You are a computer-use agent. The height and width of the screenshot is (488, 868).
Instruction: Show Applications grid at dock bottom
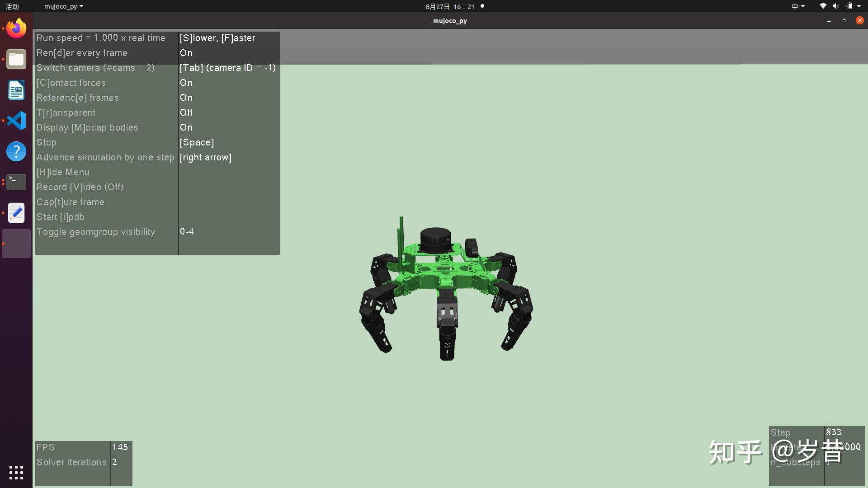click(x=16, y=473)
